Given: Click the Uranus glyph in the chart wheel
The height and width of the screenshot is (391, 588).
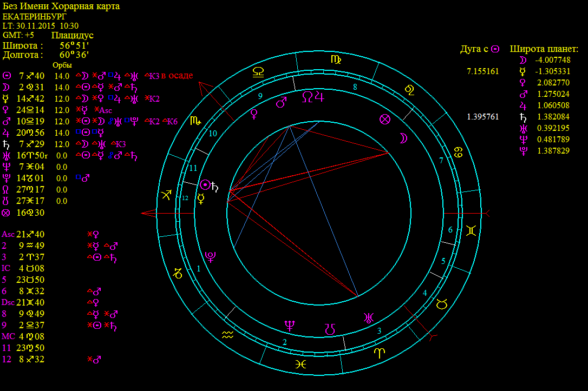Looking at the screenshot, I should [369, 317].
